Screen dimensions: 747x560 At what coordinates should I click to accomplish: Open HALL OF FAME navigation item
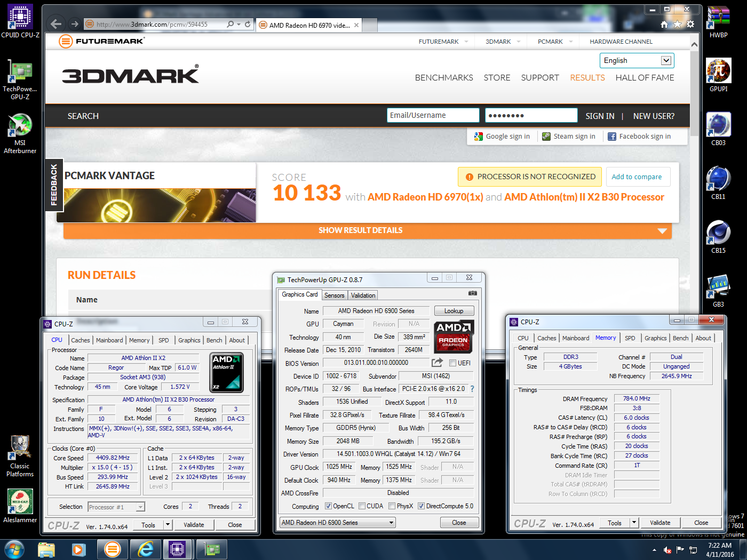[x=645, y=77]
